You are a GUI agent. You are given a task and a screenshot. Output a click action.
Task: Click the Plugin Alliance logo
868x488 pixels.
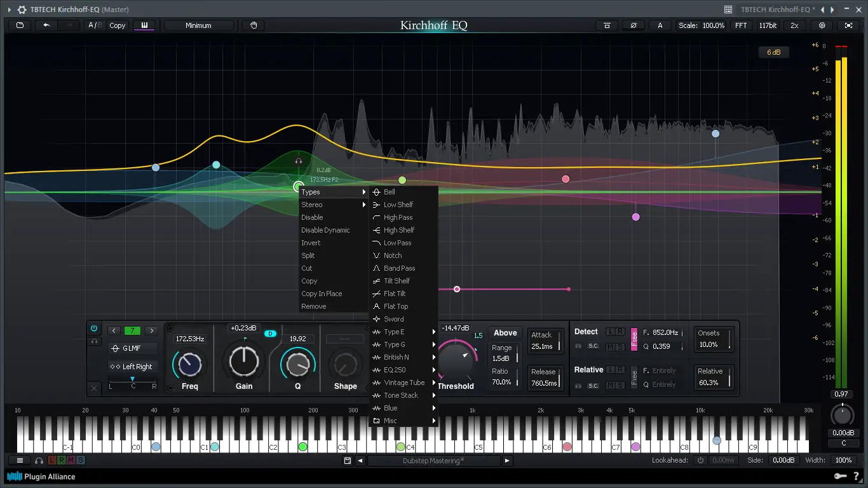pyautogui.click(x=41, y=477)
